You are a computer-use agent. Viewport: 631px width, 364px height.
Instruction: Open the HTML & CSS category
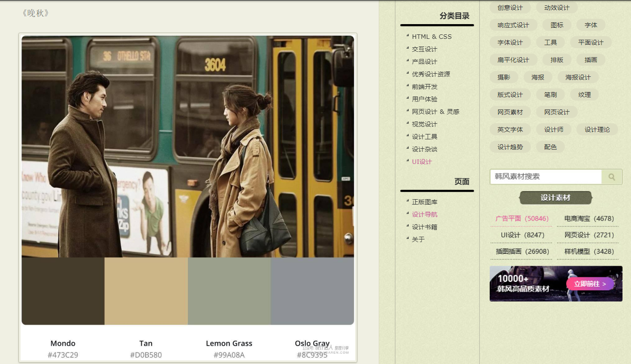click(x=432, y=37)
